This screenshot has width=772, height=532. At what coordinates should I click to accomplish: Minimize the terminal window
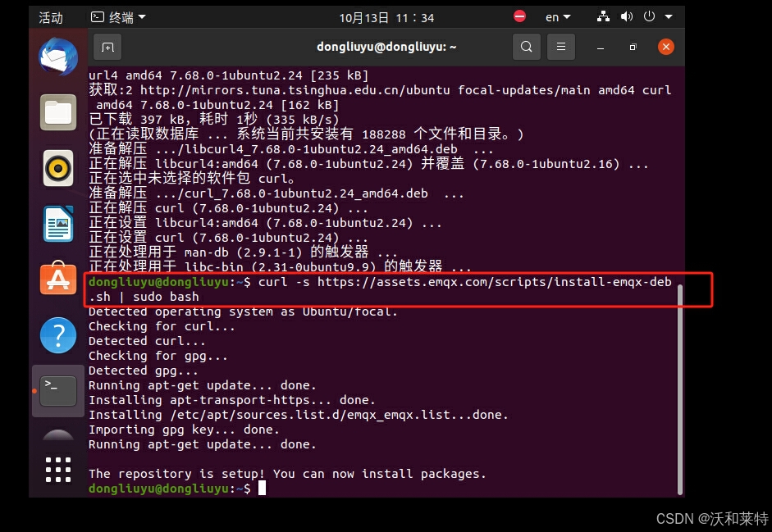coord(601,48)
